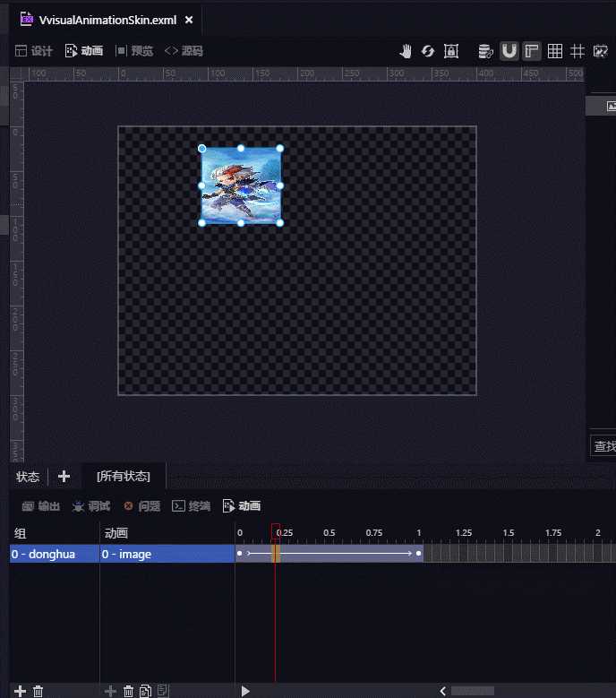Screen dimensions: 616x698
Task: Copy the animation item with the copy icon
Action: 145,691
